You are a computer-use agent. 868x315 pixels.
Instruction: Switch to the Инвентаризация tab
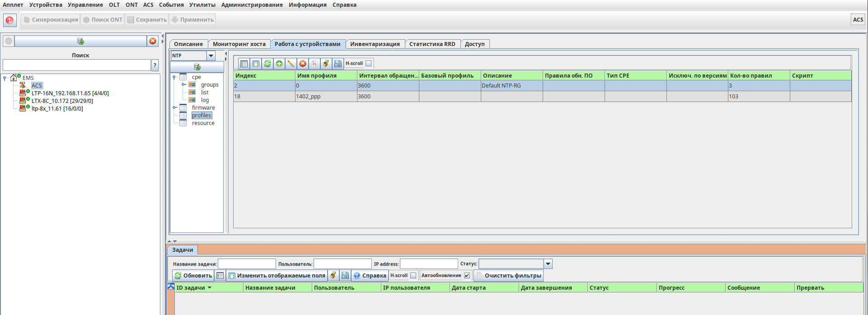(375, 44)
